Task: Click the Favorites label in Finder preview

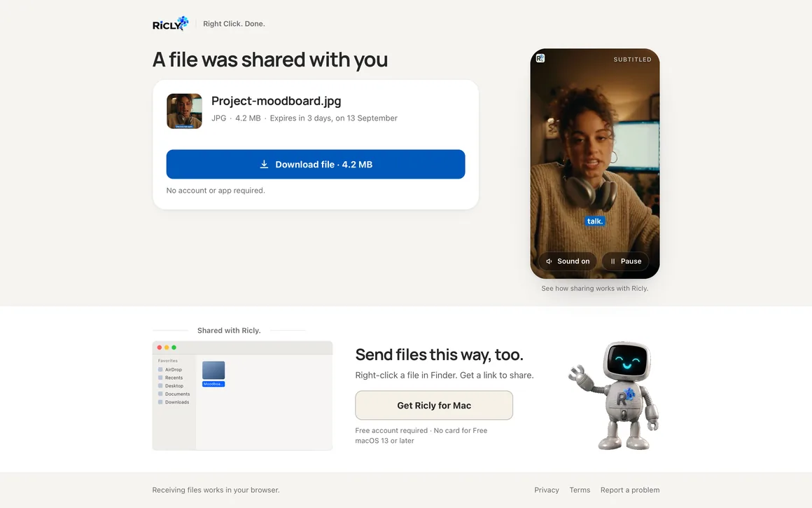Action: point(168,361)
